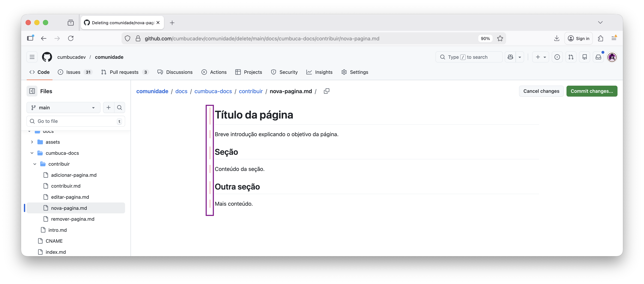Collapse the contribuir folder
Screen dimensions: 644x284
tap(35, 164)
